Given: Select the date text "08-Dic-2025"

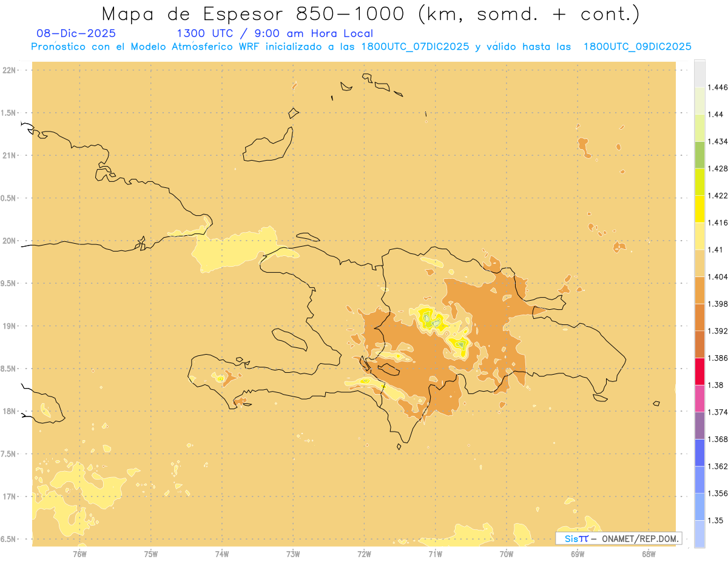Looking at the screenshot, I should (76, 33).
